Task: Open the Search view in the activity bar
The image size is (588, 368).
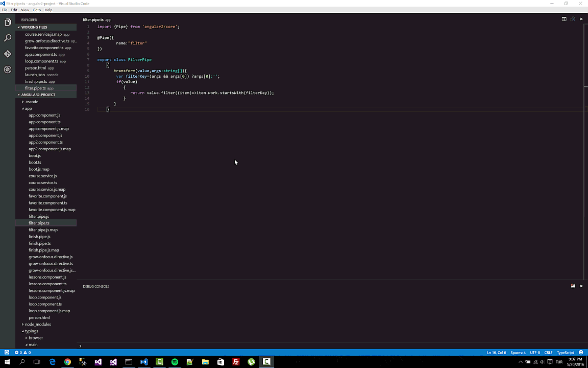Action: pyautogui.click(x=7, y=37)
